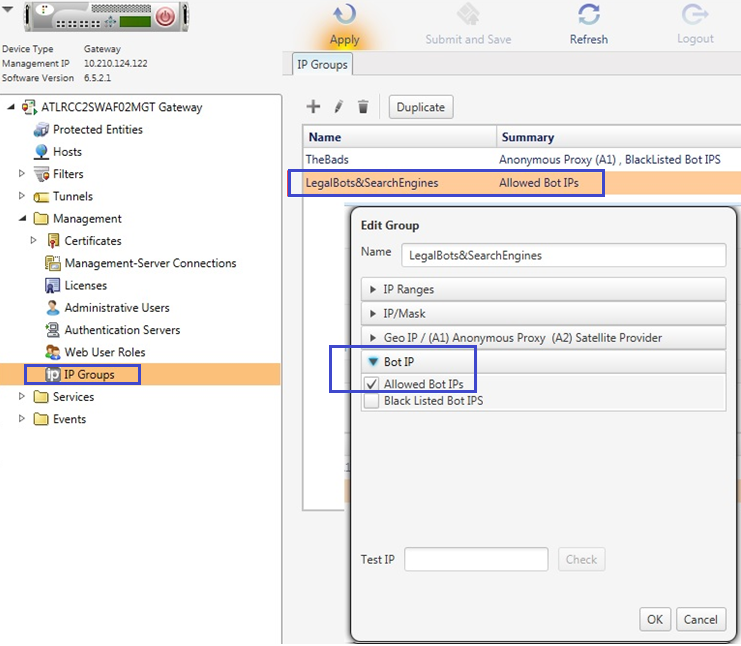Click the Tunnels icon
Viewport: 741px width, 646px height.
tap(41, 197)
